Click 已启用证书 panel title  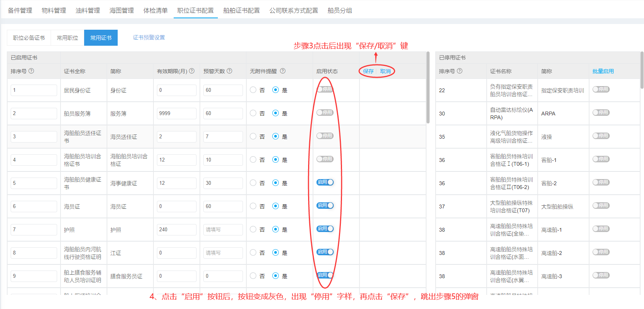tap(24, 58)
